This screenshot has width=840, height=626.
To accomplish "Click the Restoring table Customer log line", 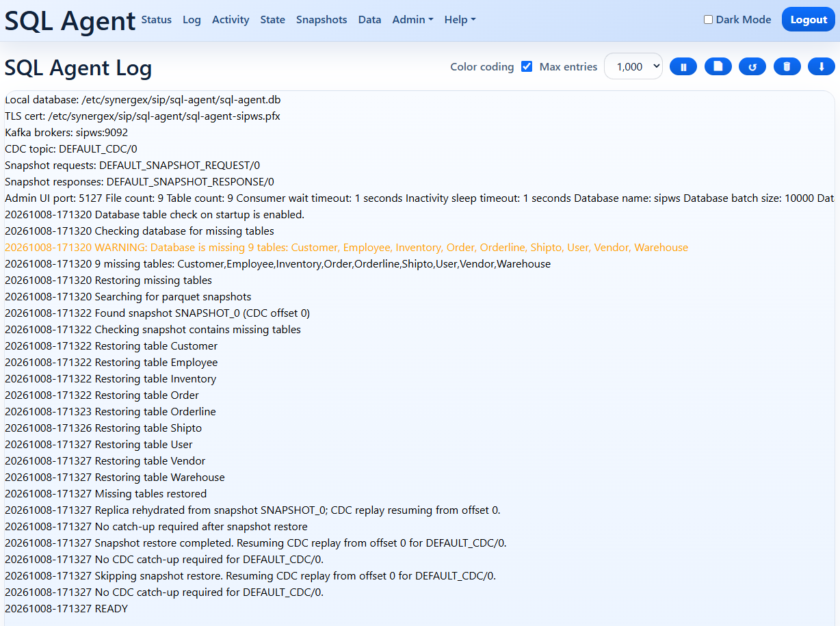I will 111,346.
